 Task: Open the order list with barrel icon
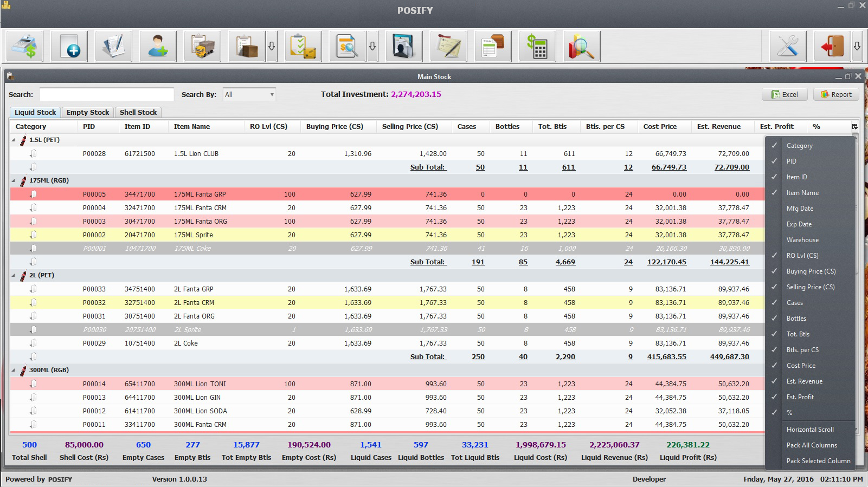pyautogui.click(x=493, y=47)
